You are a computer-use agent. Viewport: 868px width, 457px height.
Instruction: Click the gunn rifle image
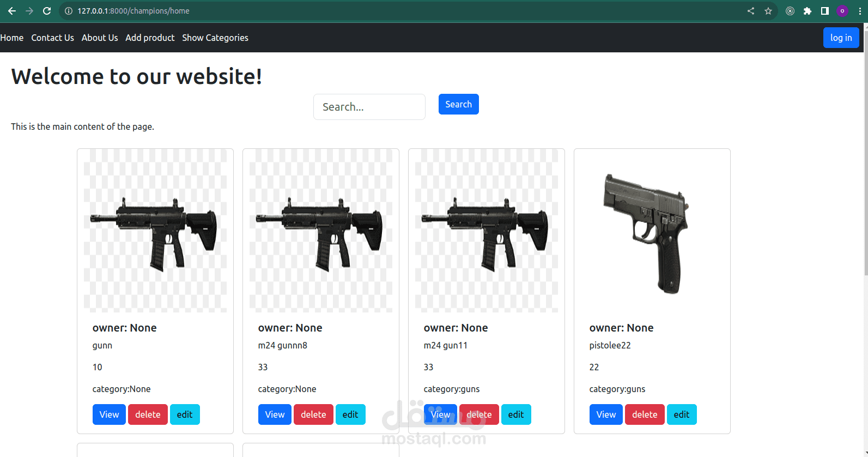point(155,231)
